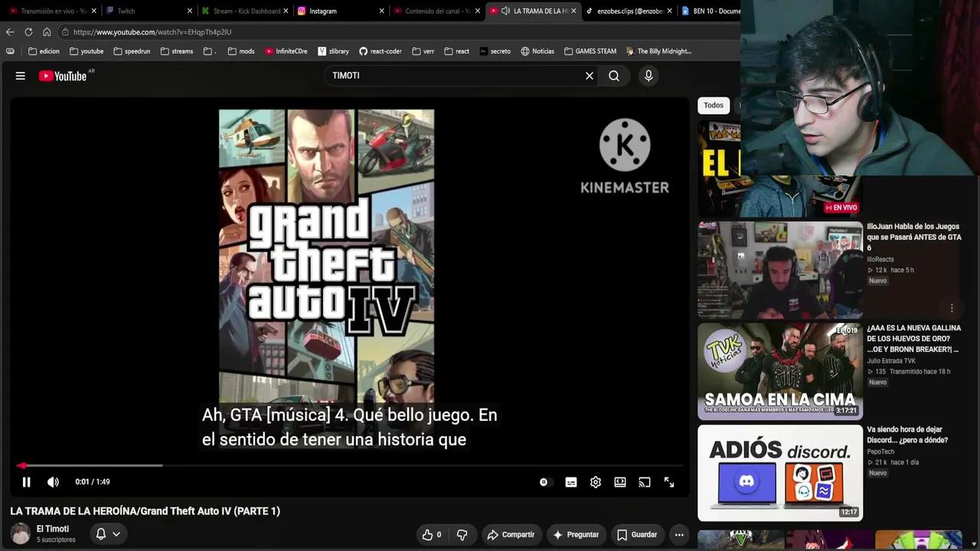
Task: Switch to the BEN 10 document tab
Action: coord(710,11)
